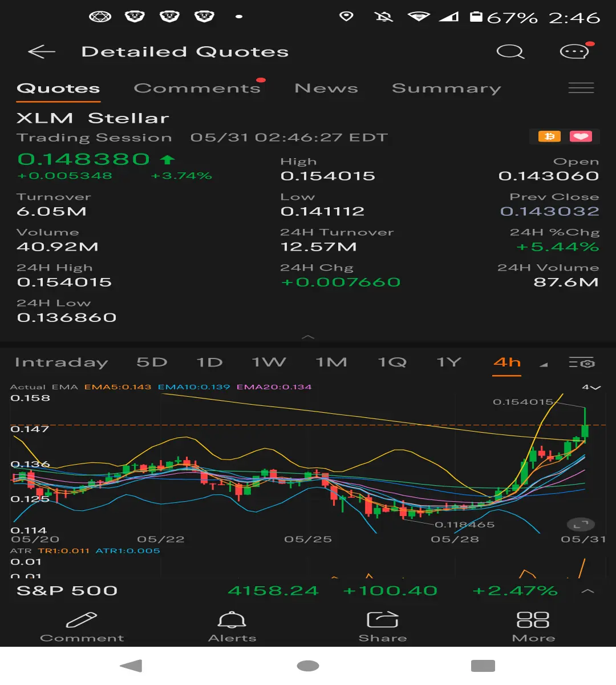Tap the EMA20:0.134 legend value
The height and width of the screenshot is (685, 616).
(x=274, y=387)
